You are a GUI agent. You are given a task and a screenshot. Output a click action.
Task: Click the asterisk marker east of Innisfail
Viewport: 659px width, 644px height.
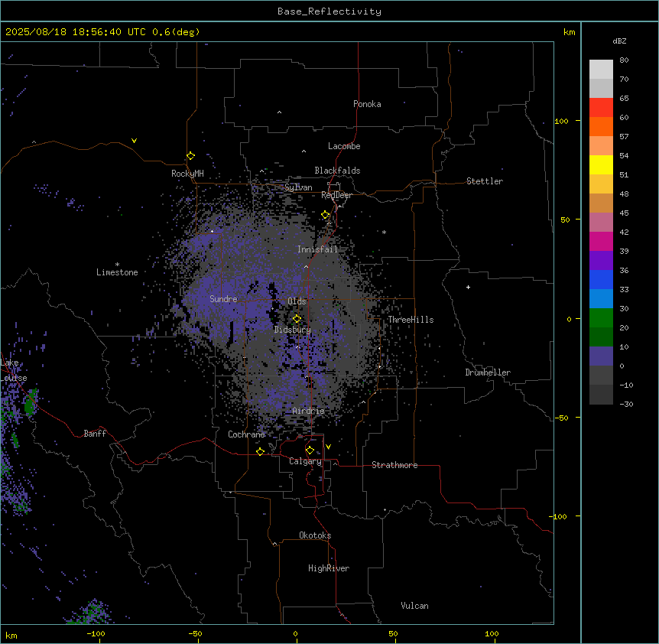point(384,232)
